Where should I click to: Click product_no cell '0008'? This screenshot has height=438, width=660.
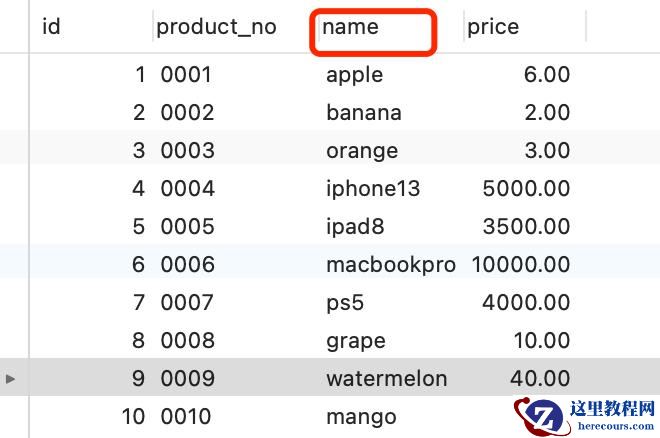point(187,340)
